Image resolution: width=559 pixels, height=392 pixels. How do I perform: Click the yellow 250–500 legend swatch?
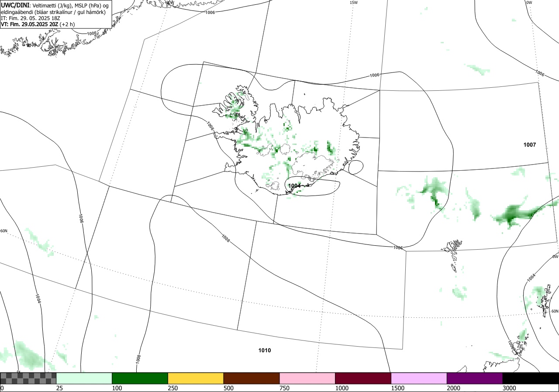click(196, 378)
